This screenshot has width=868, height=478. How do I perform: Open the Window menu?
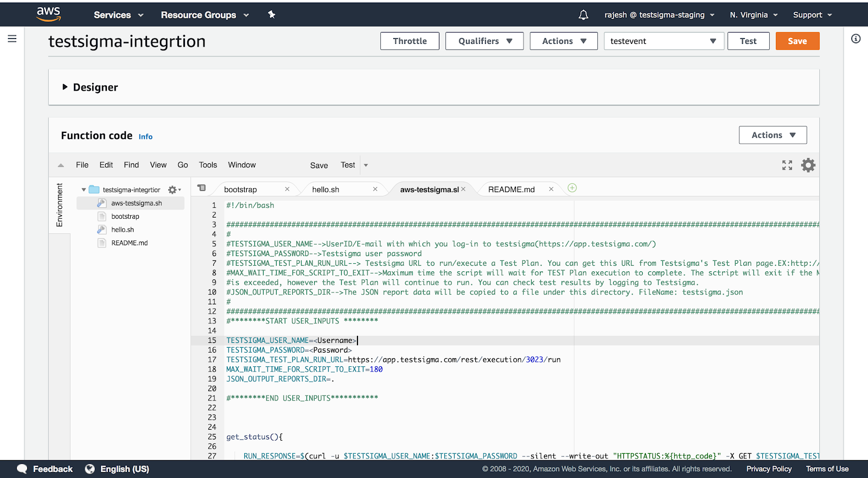242,165
